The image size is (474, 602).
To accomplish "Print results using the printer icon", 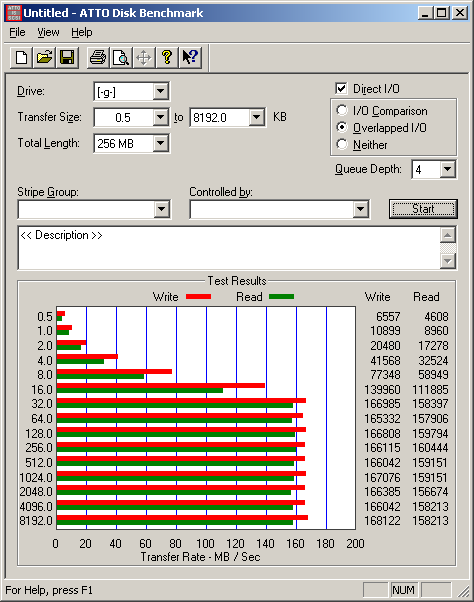I will [98, 58].
